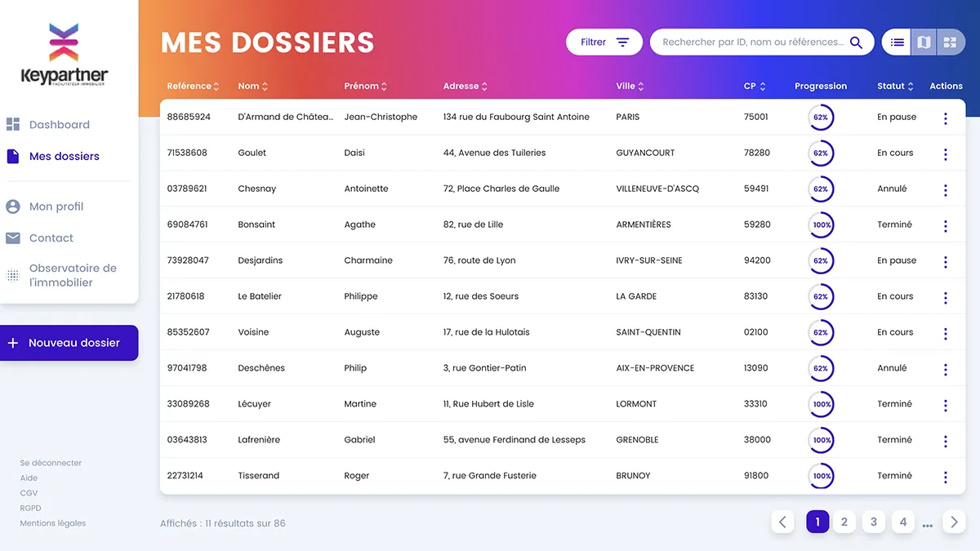Click the Contact envelope icon
Image resolution: width=980 pixels, height=551 pixels.
[13, 238]
